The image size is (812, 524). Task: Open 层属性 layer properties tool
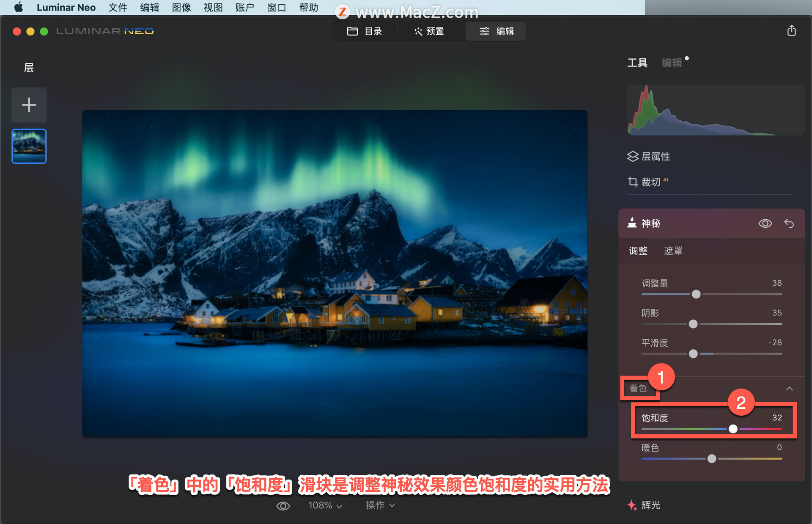click(x=649, y=157)
